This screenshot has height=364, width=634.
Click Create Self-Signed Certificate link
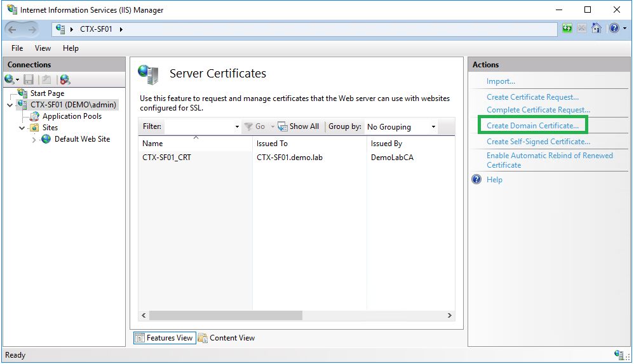pyautogui.click(x=538, y=142)
